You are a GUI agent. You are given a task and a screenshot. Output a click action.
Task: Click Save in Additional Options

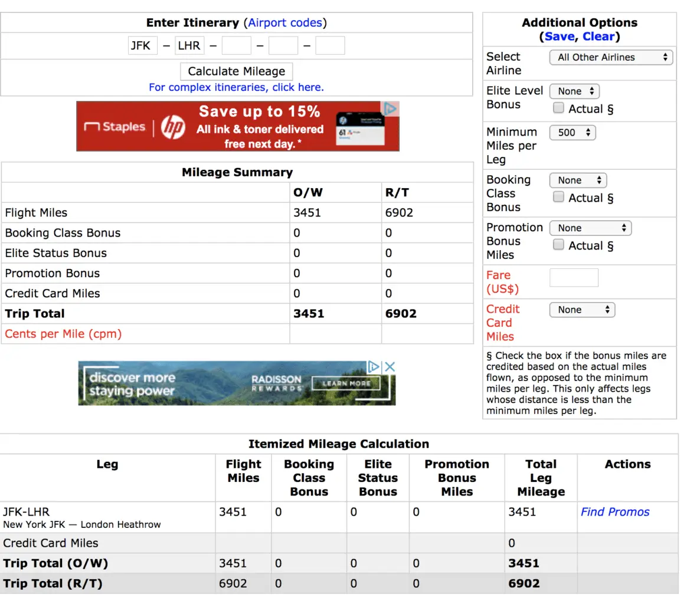[x=560, y=37]
